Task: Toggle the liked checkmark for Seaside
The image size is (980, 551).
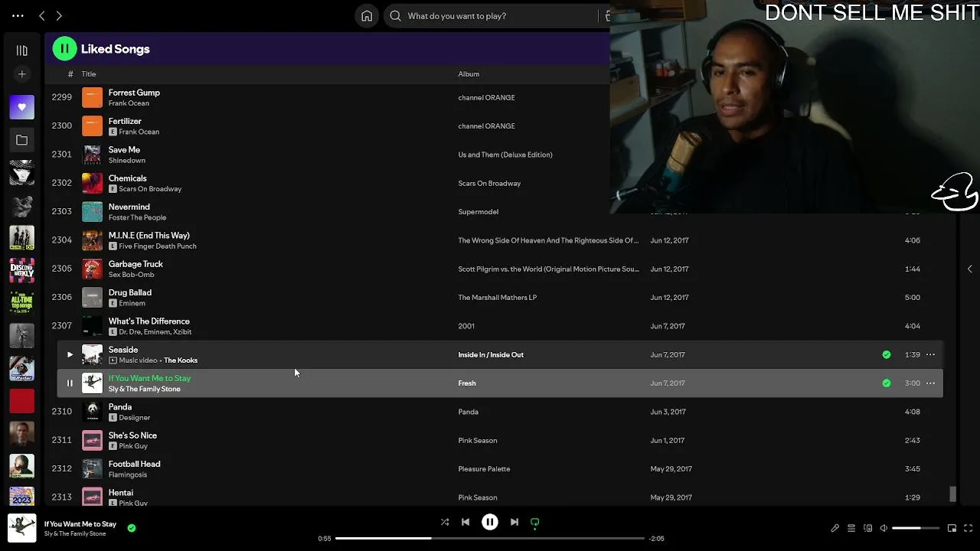Action: point(887,354)
